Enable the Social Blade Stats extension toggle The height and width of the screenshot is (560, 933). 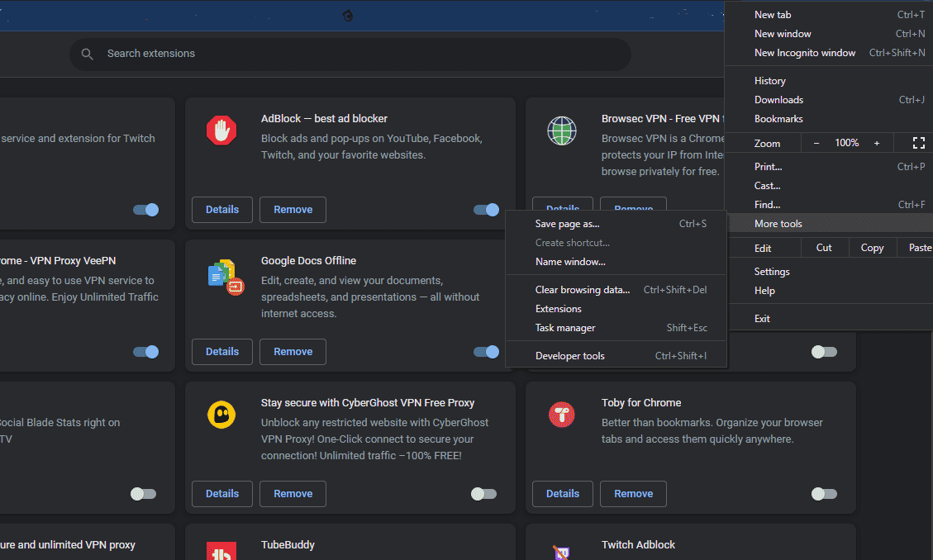[144, 493]
